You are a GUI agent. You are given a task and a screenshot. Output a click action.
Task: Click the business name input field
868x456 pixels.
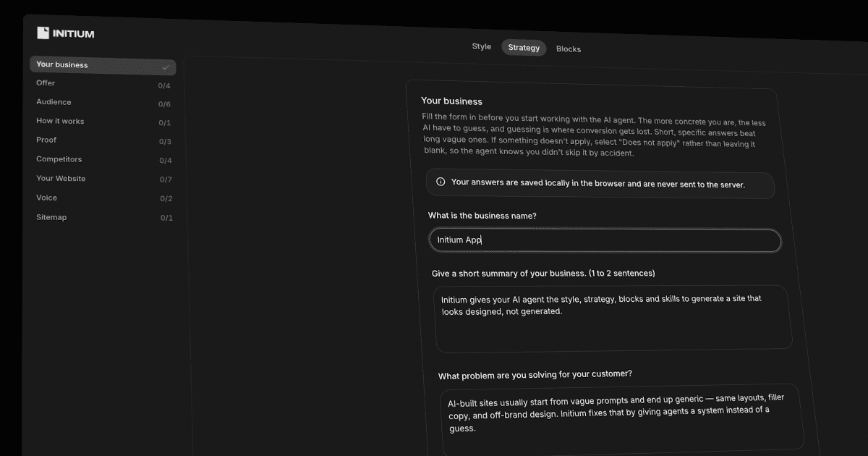(x=605, y=240)
